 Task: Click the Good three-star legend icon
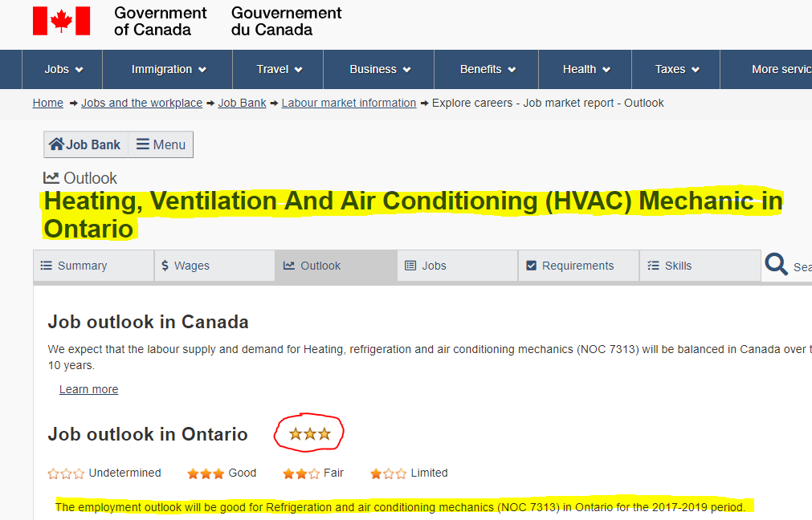[206, 473]
